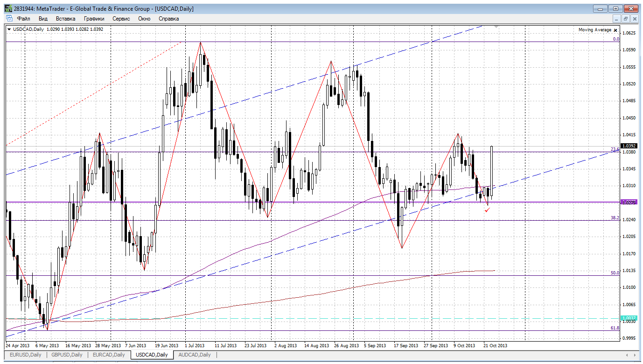The image size is (643, 364).
Task: Switch to the EURUSD,Daily chart tab
Action: 26,355
